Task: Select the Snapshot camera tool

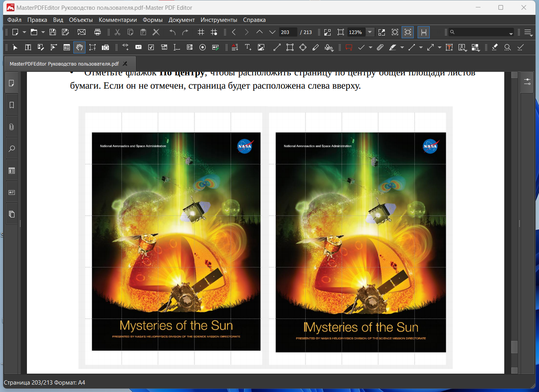Action: (105, 47)
